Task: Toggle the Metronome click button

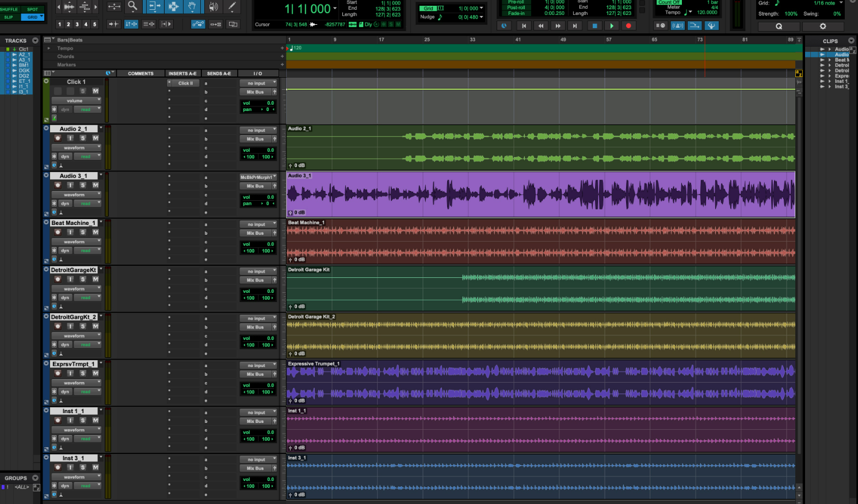Action: [678, 26]
